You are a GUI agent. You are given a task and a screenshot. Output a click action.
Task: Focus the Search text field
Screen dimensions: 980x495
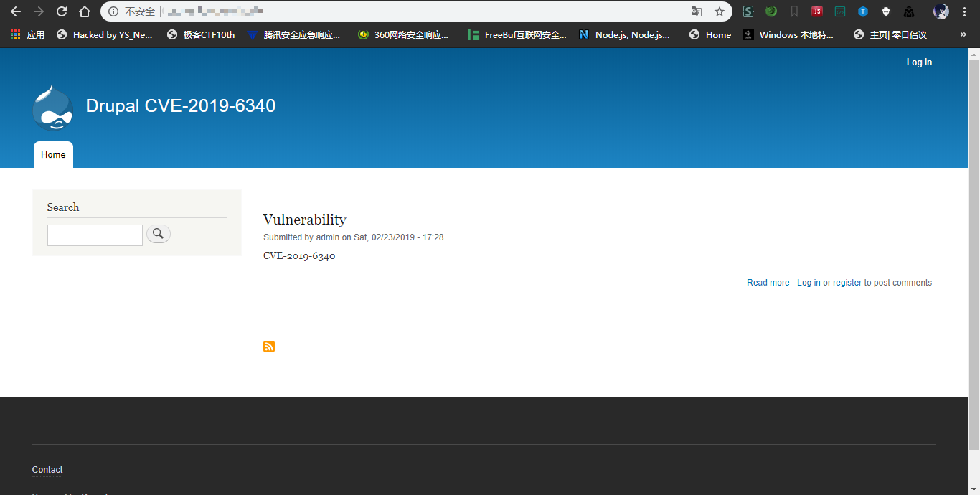tap(95, 235)
